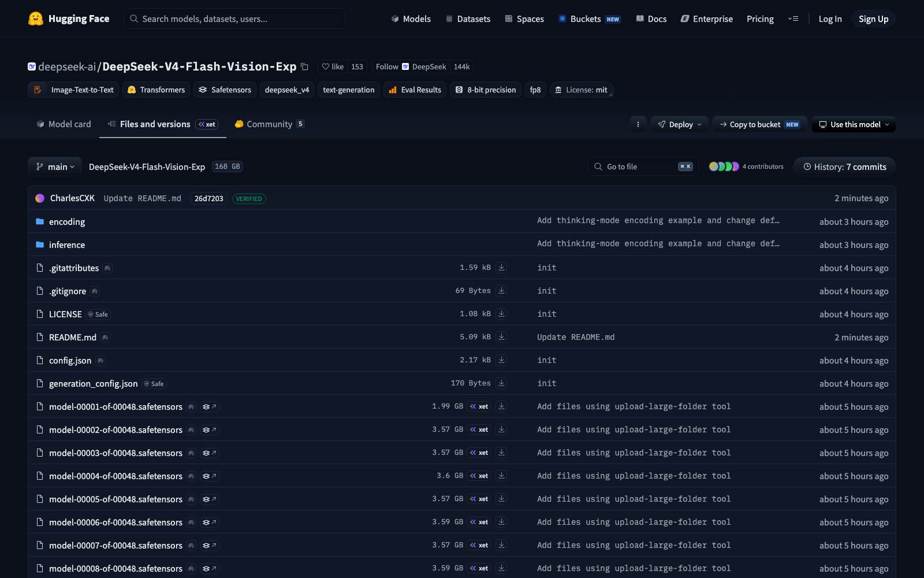
Task: Switch to the Model card tab
Action: pyautogui.click(x=64, y=124)
